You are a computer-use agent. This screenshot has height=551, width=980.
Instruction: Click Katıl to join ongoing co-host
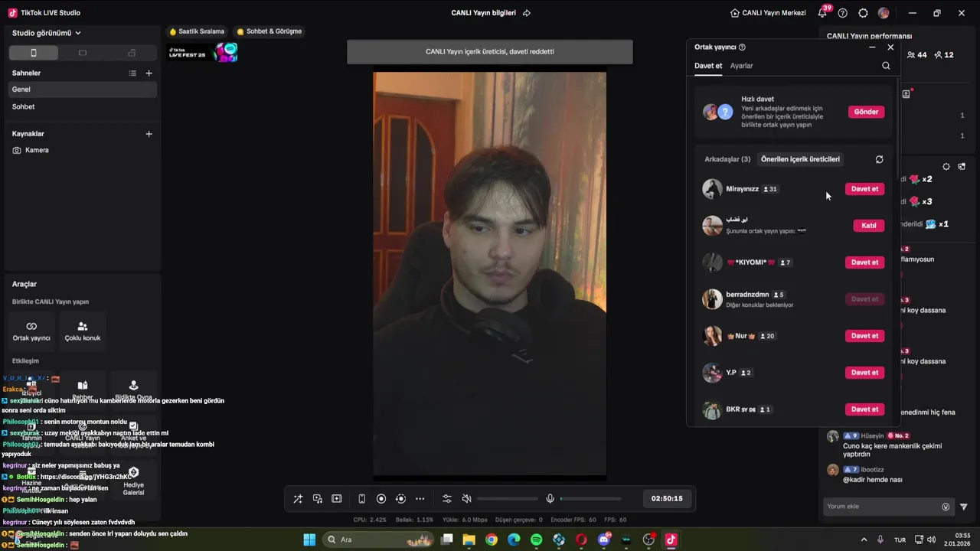[869, 226]
